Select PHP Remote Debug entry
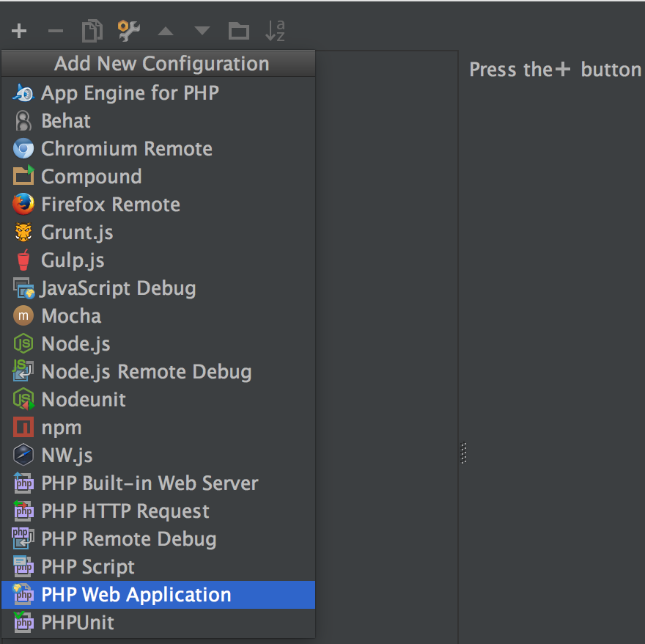Image resolution: width=645 pixels, height=644 pixels. (x=158, y=538)
